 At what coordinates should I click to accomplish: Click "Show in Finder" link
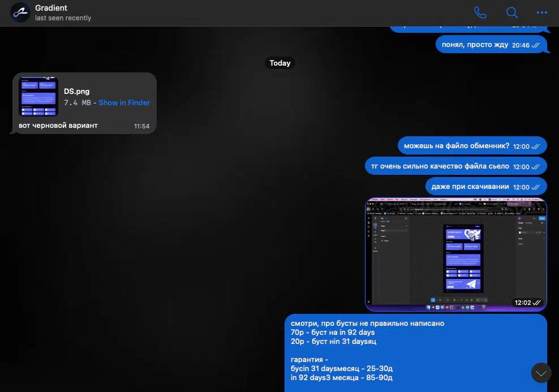tap(124, 102)
